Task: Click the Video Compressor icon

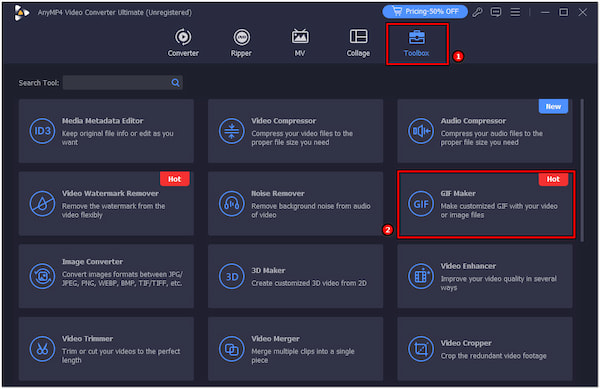Action: click(232, 131)
